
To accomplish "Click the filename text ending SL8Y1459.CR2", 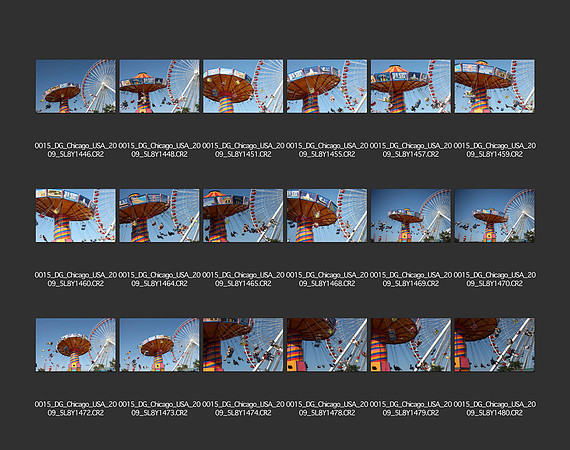I will pyautogui.click(x=495, y=150).
